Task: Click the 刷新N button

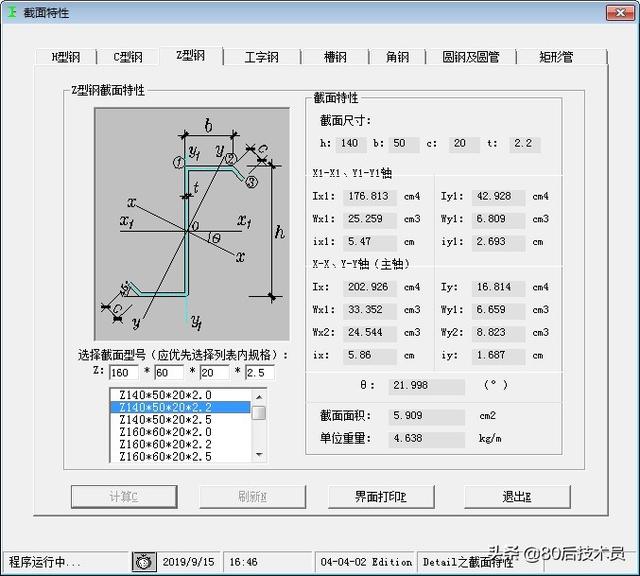Action: 253,496
